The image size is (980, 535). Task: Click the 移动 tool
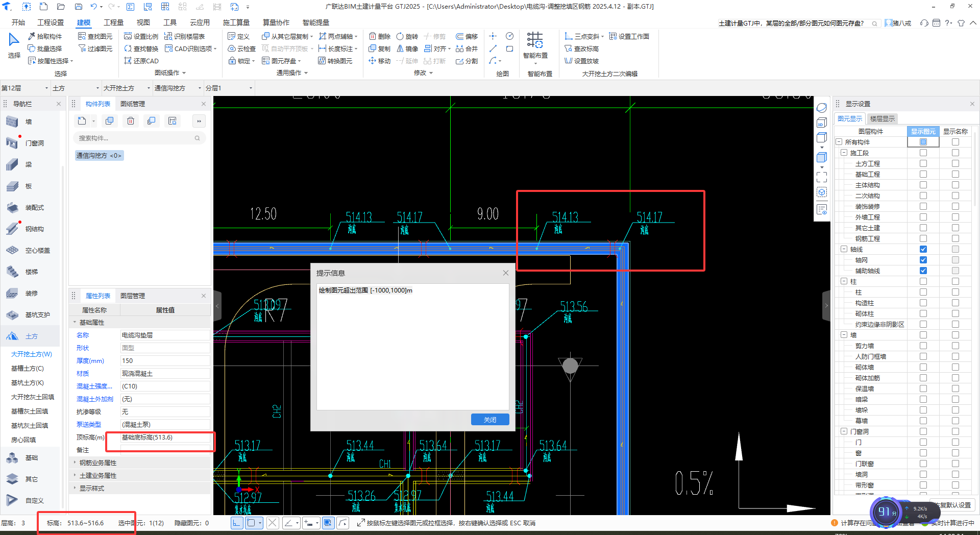coord(380,61)
